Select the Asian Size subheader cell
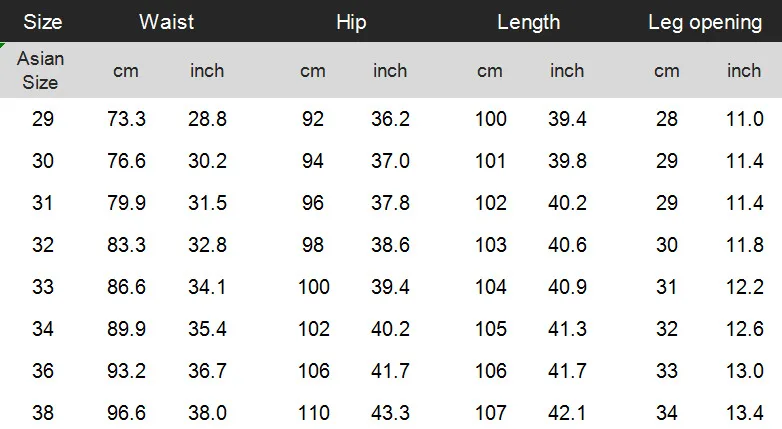782x429 pixels. (x=40, y=70)
